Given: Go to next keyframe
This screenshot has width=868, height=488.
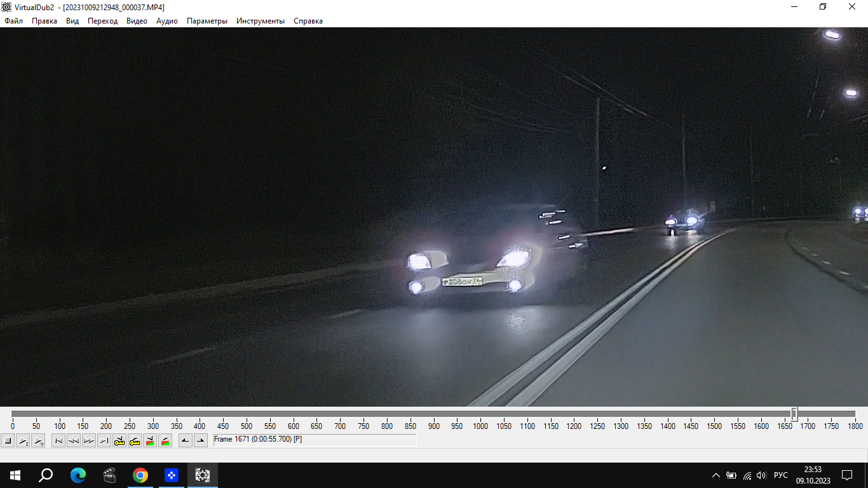Looking at the screenshot, I should click(135, 440).
